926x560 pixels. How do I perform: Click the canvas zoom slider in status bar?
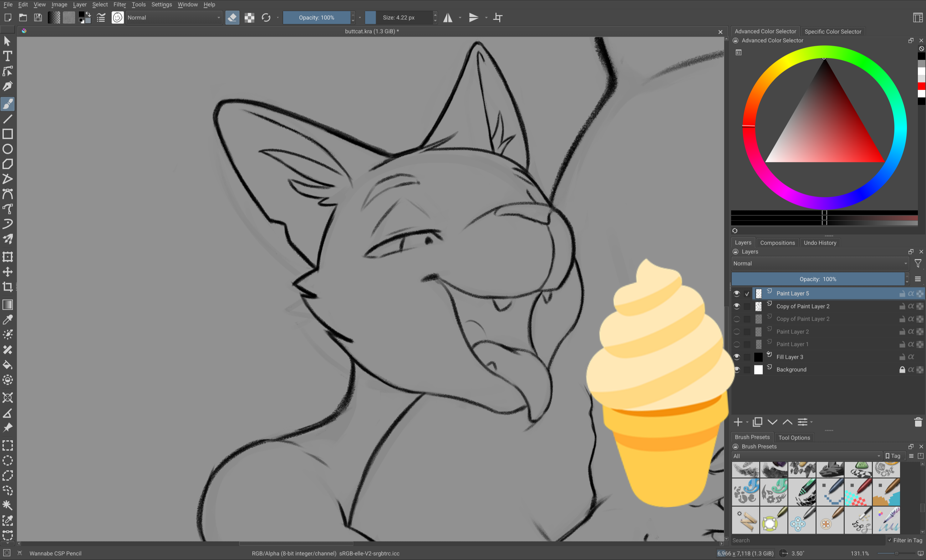click(896, 553)
